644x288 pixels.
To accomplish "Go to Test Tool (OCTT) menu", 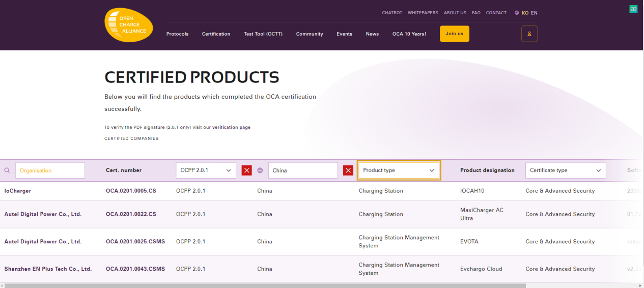I will coord(263,34).
